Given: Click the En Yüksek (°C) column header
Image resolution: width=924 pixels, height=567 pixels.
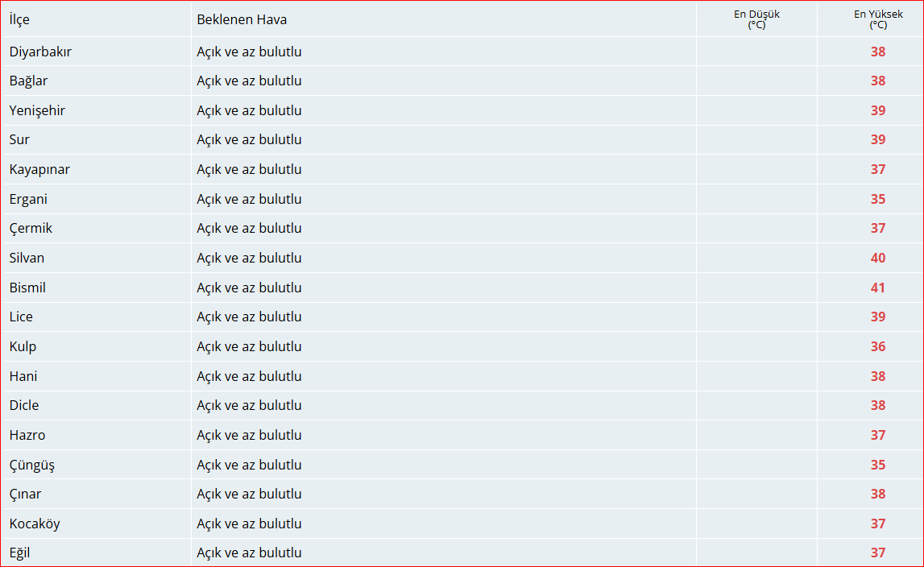Looking at the screenshot, I should (878, 19).
